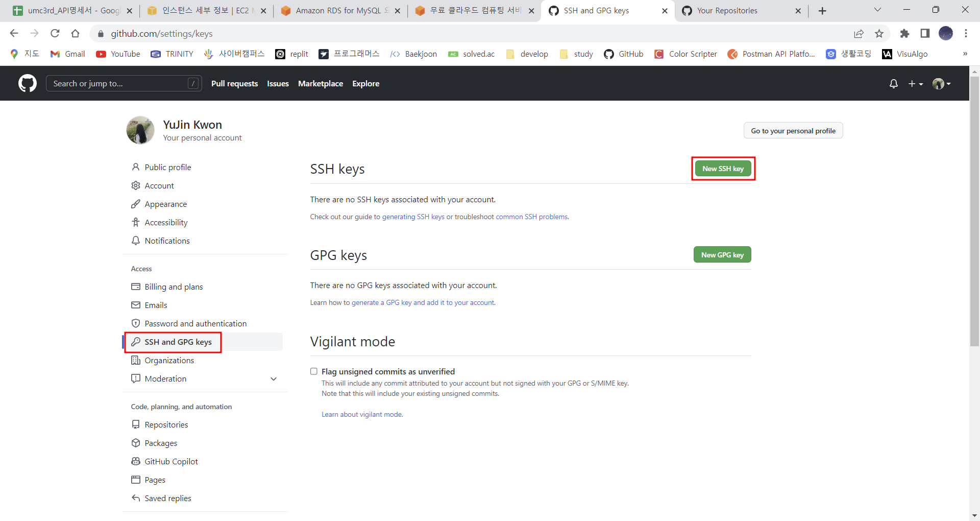This screenshot has width=980, height=521.
Task: Switch to umc3rd_API Google Sheets tab
Action: (x=72, y=11)
